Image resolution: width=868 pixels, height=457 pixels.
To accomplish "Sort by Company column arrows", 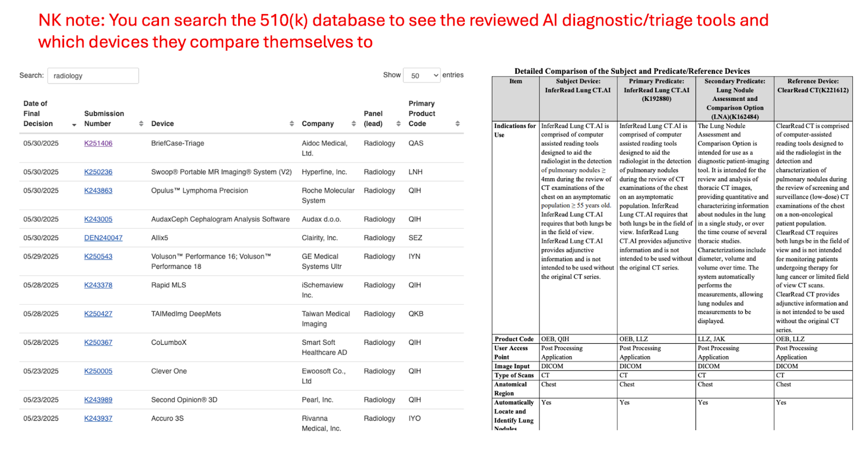I will click(354, 124).
